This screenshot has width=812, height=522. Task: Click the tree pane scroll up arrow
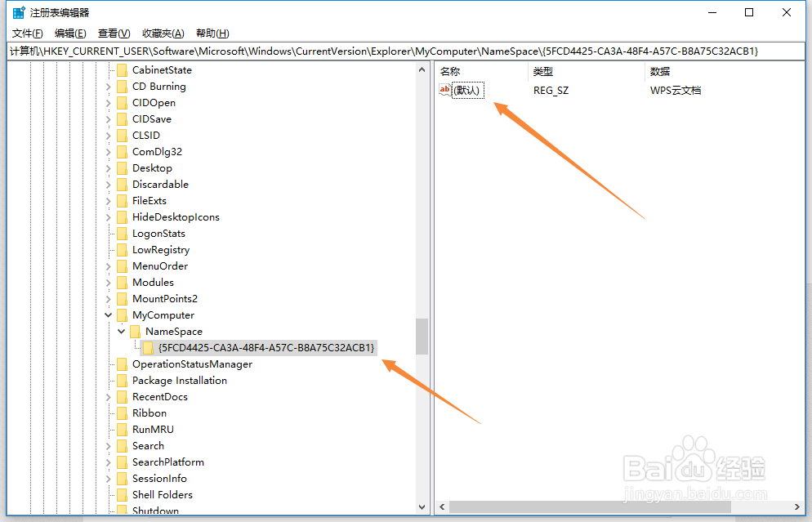[x=422, y=69]
